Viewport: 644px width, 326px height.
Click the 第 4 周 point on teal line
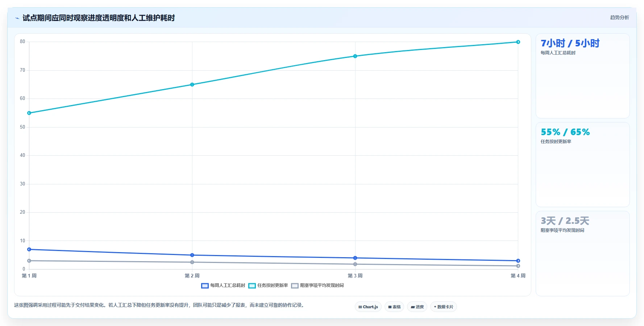coord(518,42)
